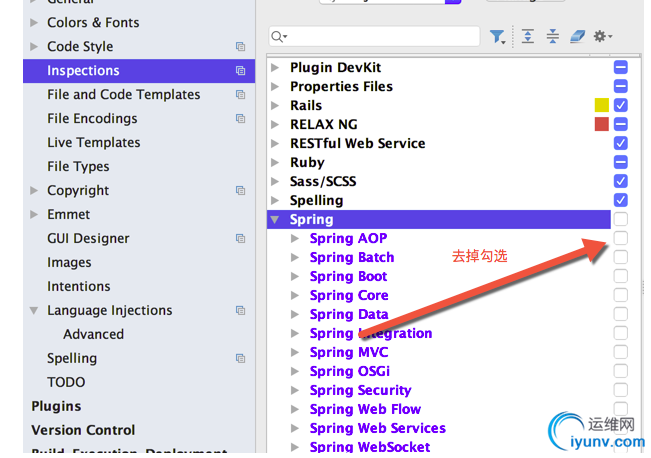Image resolution: width=651 pixels, height=458 pixels.
Task: Click the search magnifier icon
Action: pos(279,37)
